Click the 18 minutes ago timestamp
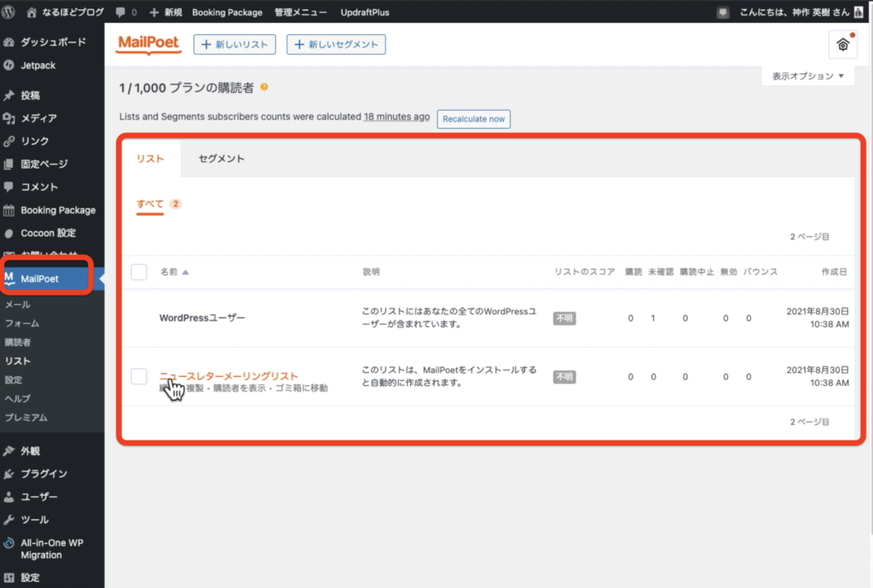873x588 pixels. tap(396, 117)
